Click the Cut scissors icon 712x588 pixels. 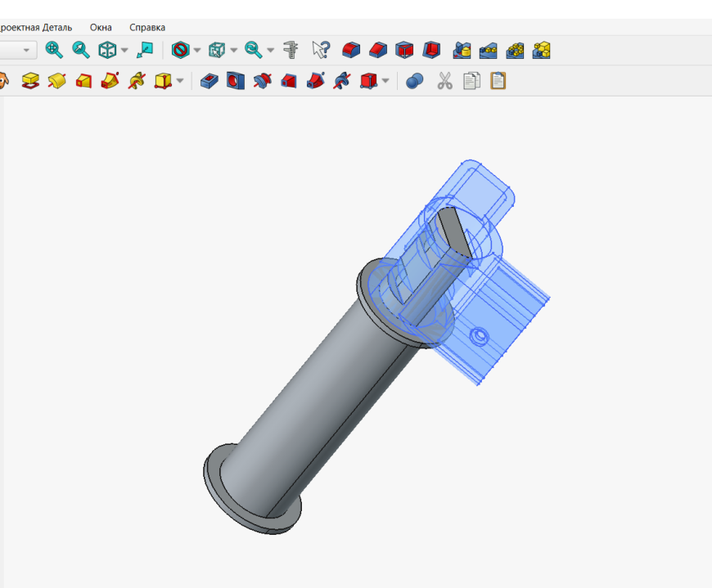pos(445,81)
